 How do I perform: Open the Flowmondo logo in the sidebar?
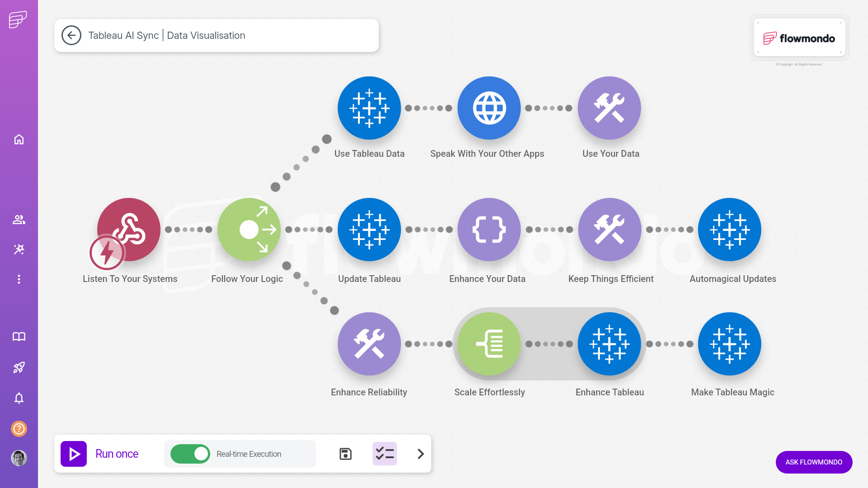tap(18, 19)
